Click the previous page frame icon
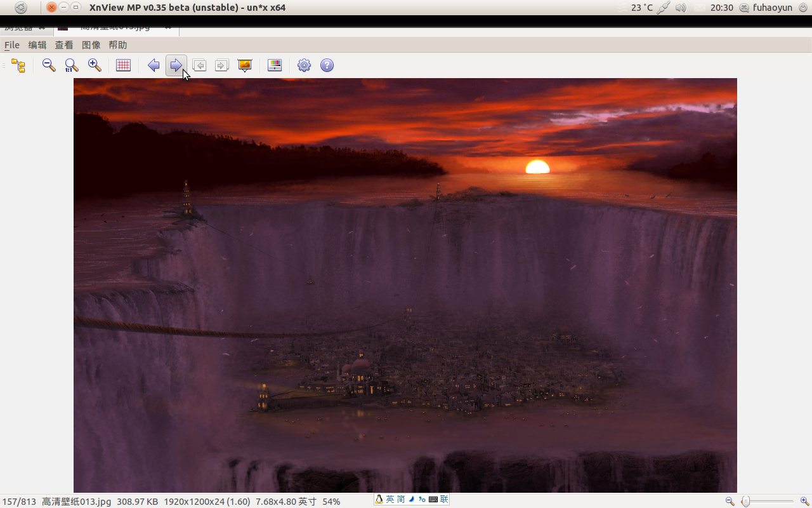The image size is (812, 508). 199,65
